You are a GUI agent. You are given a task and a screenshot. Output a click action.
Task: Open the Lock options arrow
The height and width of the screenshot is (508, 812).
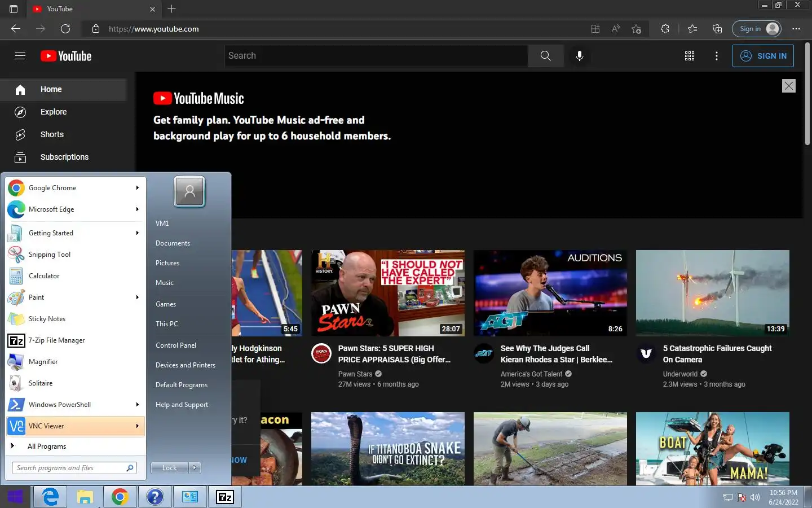(x=195, y=468)
